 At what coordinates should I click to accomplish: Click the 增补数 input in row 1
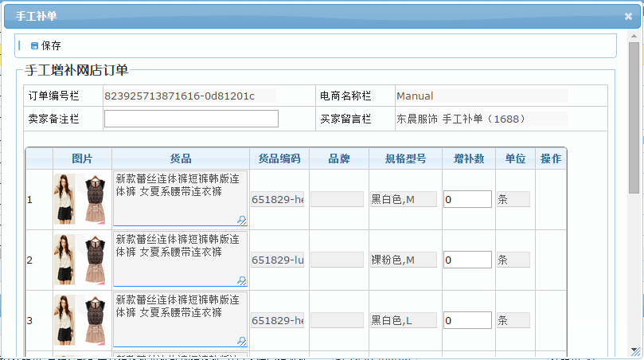click(467, 199)
